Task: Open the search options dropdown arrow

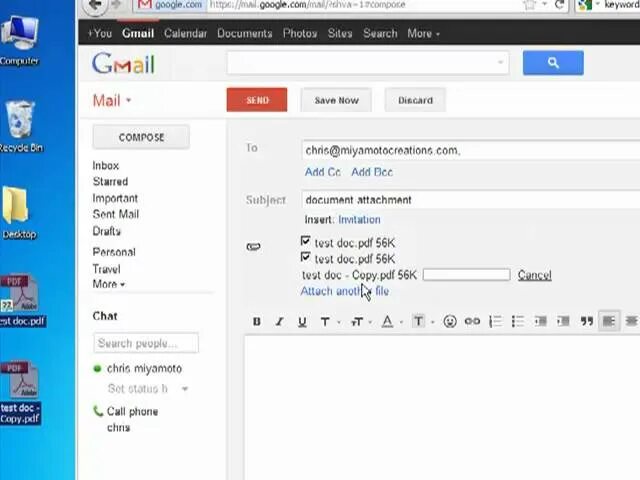Action: 500,62
